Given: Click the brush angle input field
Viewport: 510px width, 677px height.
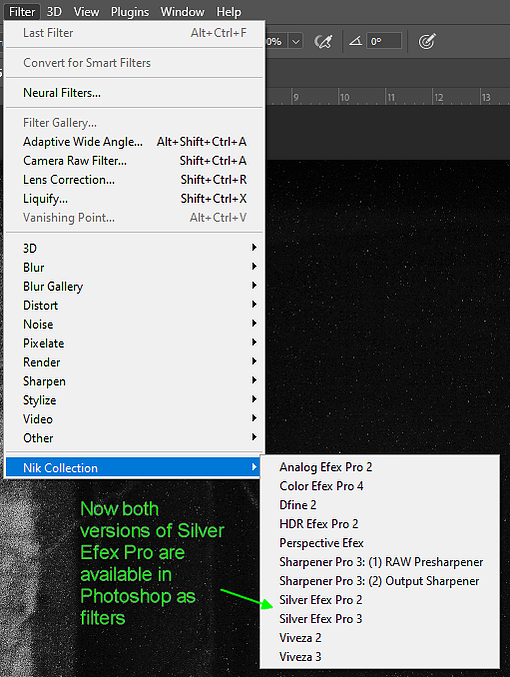Looking at the screenshot, I should pos(384,41).
